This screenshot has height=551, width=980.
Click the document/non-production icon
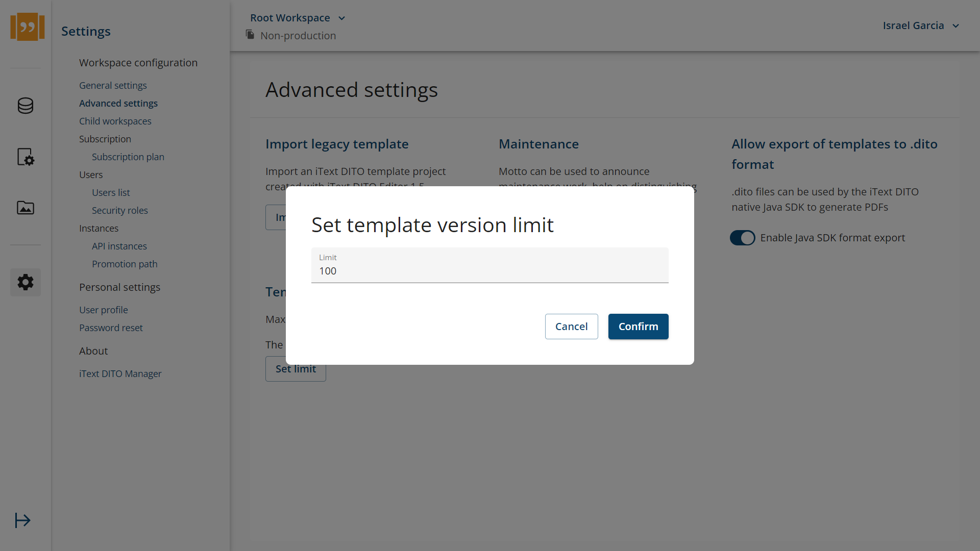pos(250,35)
